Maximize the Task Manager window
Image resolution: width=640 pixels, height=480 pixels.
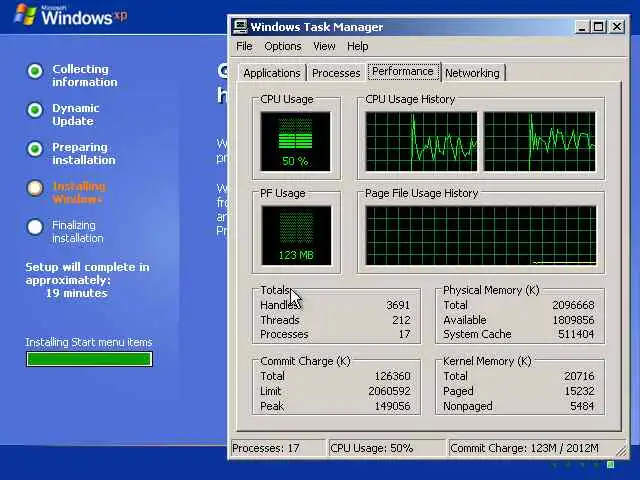(599, 27)
